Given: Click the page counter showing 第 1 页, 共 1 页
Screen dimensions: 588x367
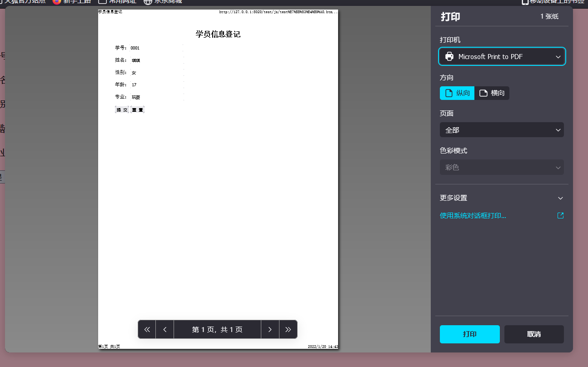Looking at the screenshot, I should point(217,329).
